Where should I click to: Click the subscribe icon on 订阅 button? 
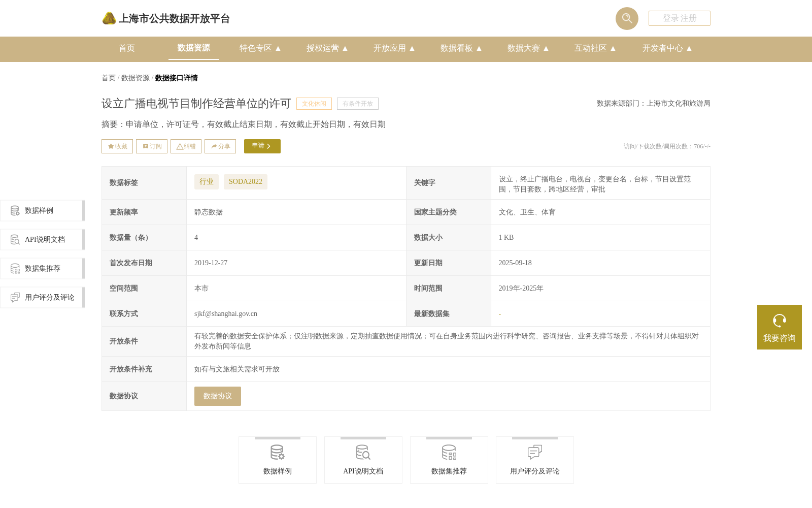pyautogui.click(x=146, y=146)
